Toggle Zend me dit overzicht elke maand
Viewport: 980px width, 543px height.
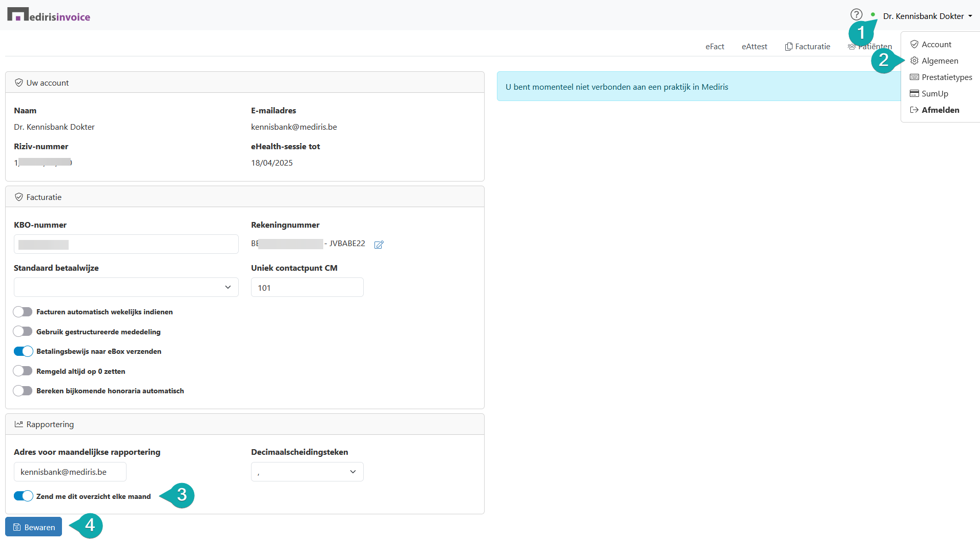tap(23, 496)
